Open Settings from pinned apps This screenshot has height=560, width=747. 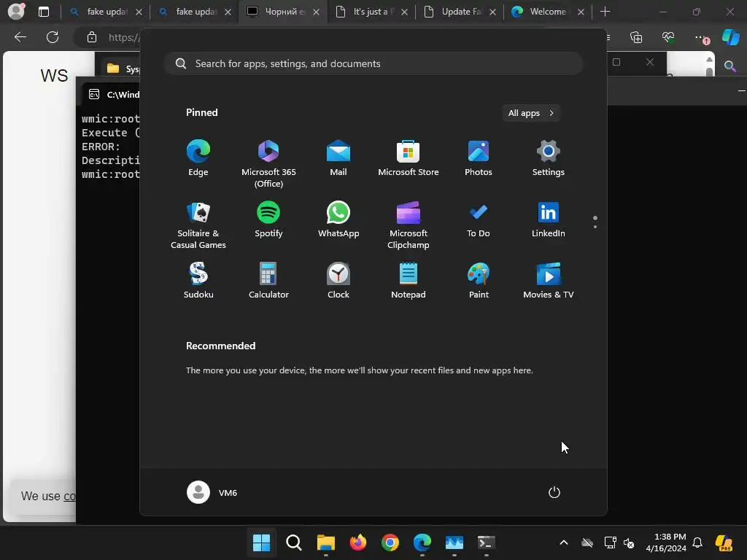tap(549, 157)
